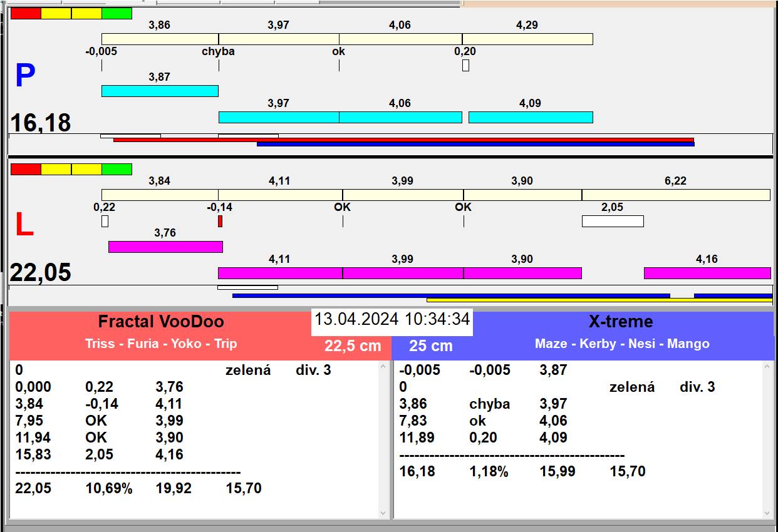Click the white box under 2,05
Viewport: 778px width, 532px height.
[613, 221]
